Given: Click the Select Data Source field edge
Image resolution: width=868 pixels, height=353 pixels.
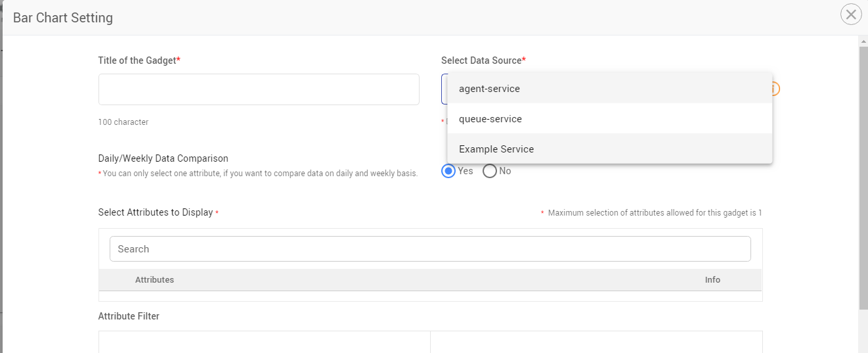Looking at the screenshot, I should click(444, 89).
